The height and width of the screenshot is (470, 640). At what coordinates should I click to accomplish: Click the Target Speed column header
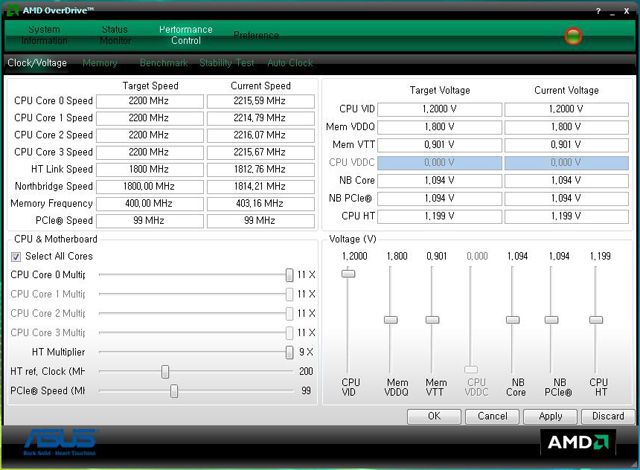coord(150,86)
